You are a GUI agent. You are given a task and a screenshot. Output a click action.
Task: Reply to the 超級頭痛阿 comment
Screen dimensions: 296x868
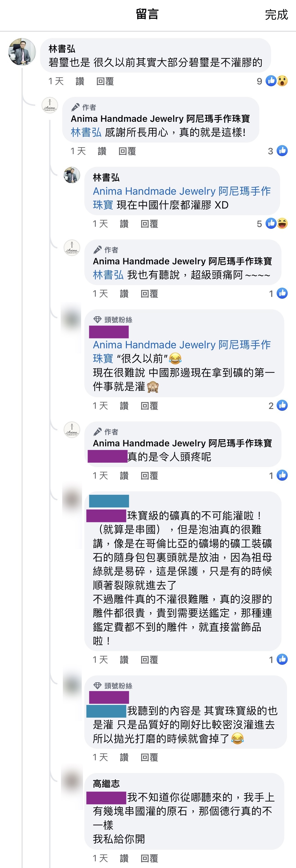(x=149, y=294)
